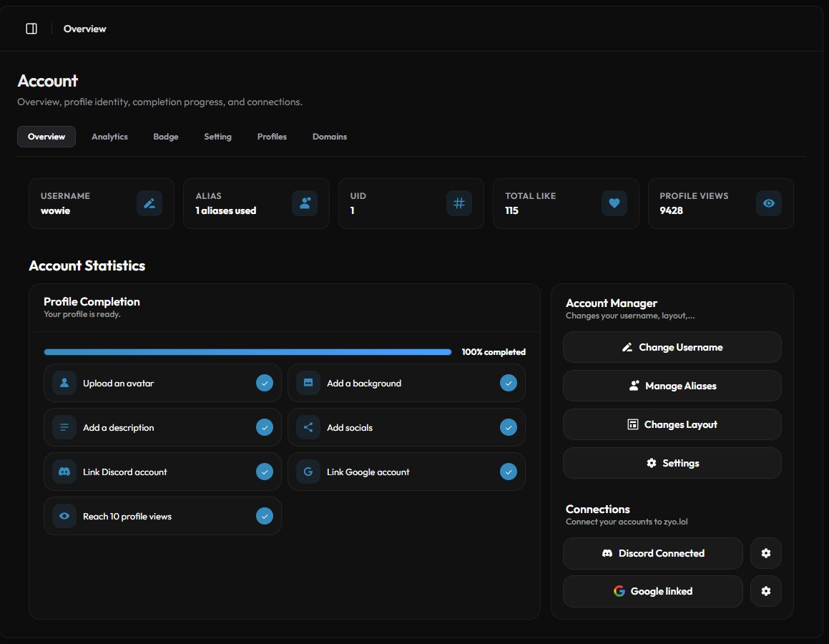Click the hash icon in UID card
Viewport: 829px width, 644px height.
click(459, 203)
